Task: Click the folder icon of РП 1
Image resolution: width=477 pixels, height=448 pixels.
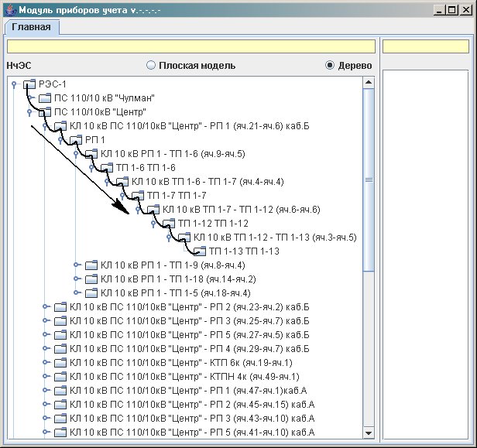Action: 76,140
